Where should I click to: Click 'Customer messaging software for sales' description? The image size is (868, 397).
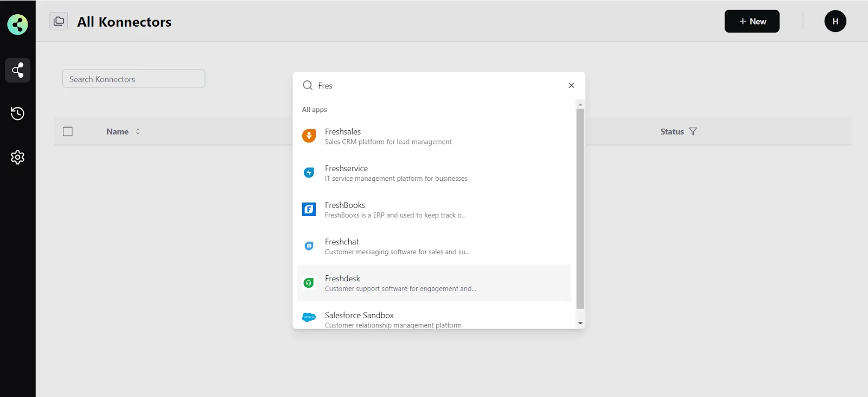click(x=397, y=252)
